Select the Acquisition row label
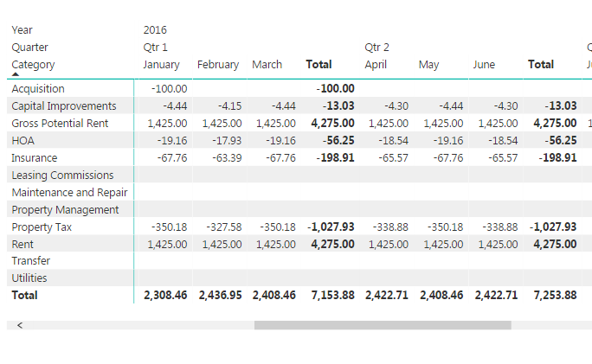 [38, 89]
